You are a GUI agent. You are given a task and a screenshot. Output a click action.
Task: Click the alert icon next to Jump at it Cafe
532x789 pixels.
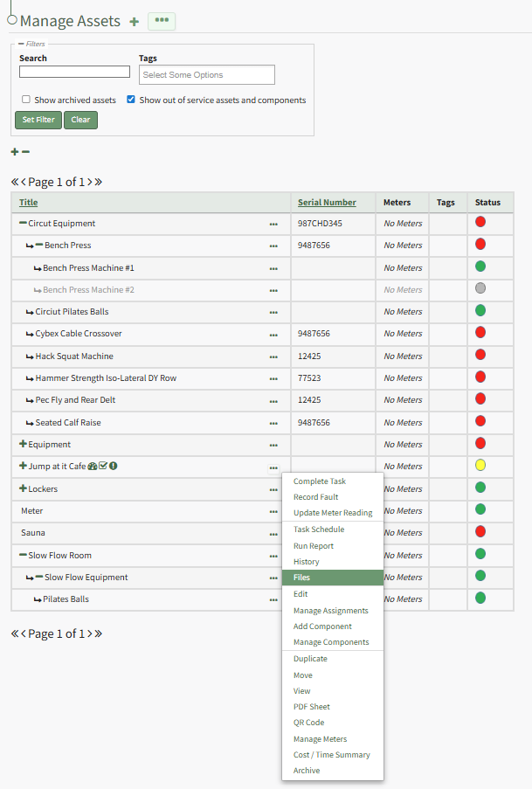coord(114,467)
